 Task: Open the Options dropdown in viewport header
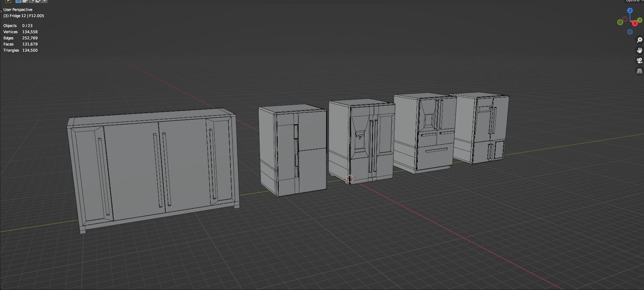point(634,1)
